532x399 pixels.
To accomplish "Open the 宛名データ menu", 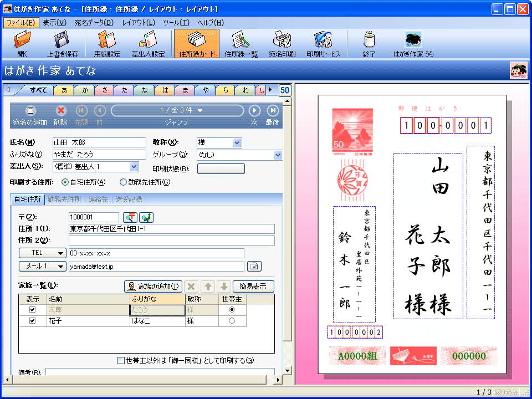I will coord(94,23).
